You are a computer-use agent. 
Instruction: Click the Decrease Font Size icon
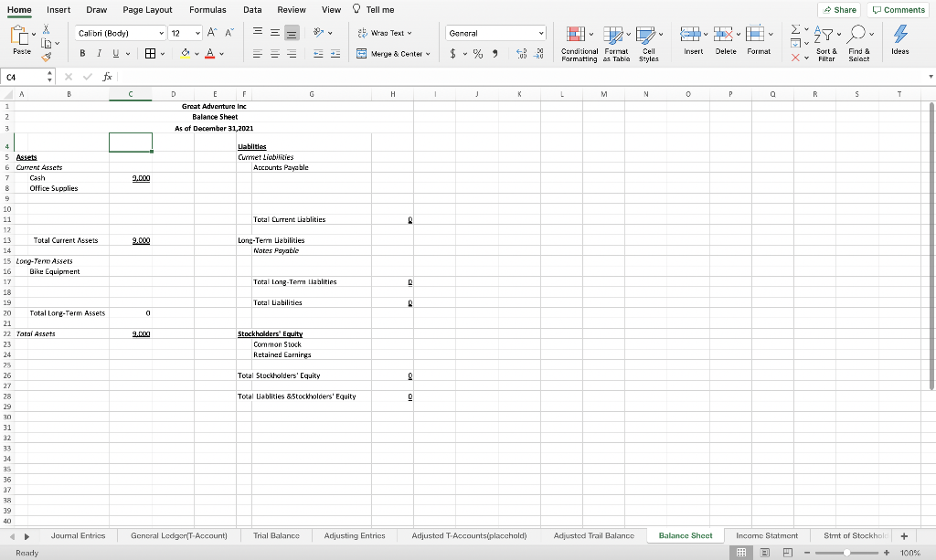point(229,33)
